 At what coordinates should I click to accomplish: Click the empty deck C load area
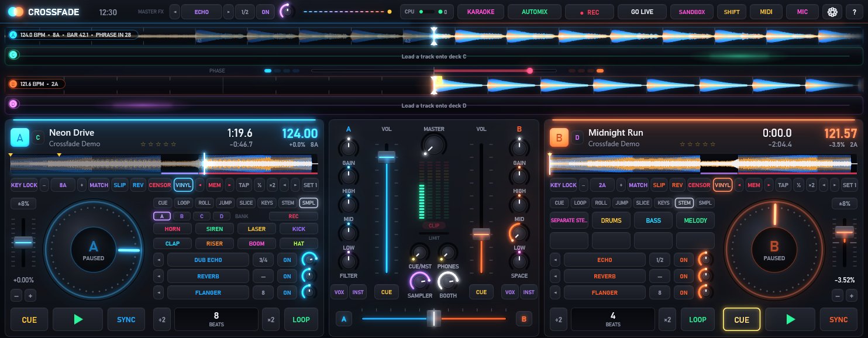(433, 57)
